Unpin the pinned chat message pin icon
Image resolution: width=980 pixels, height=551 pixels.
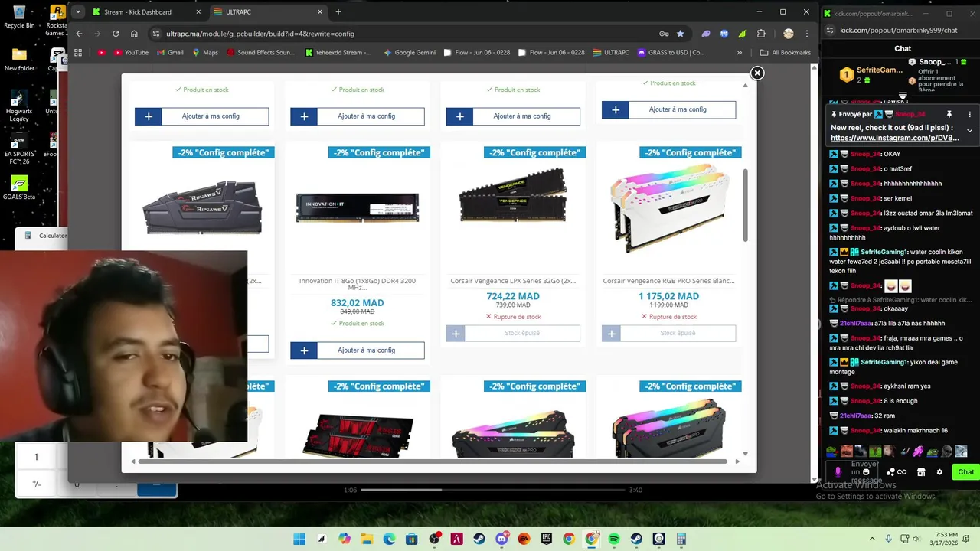tap(949, 114)
